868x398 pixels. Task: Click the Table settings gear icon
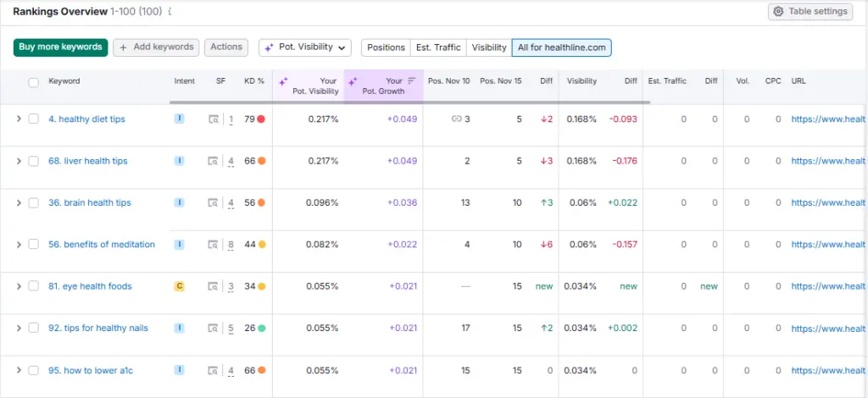click(779, 12)
